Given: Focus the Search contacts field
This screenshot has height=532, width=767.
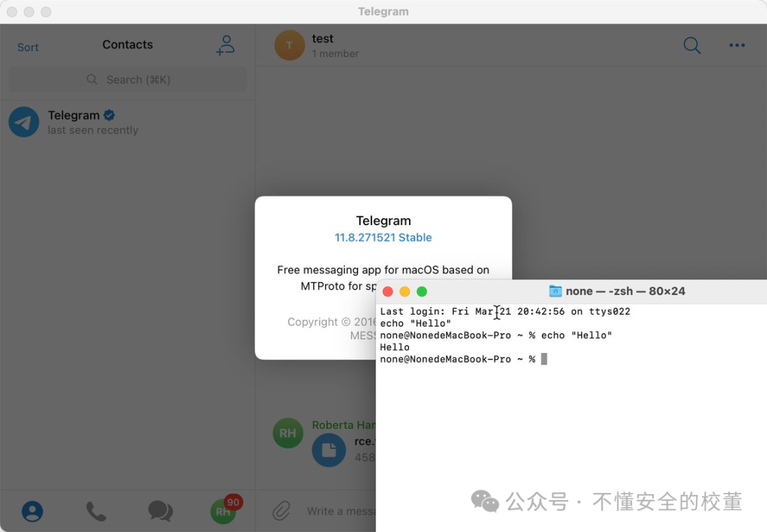Looking at the screenshot, I should click(128, 80).
